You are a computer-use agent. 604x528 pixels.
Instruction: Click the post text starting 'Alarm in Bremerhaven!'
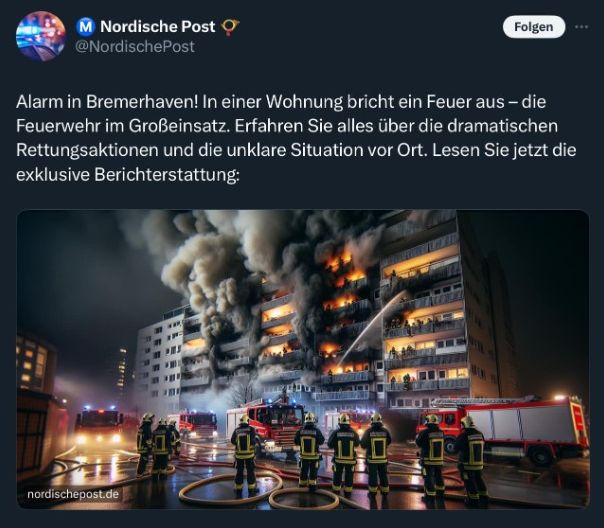coord(296,138)
